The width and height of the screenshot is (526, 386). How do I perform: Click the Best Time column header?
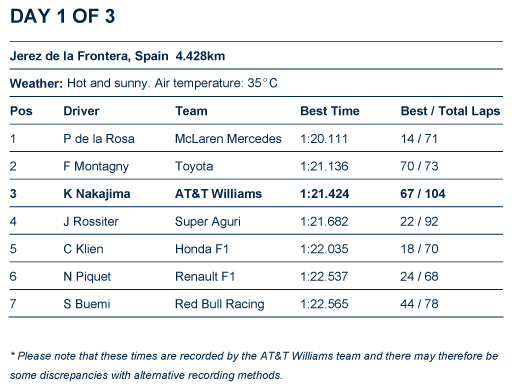click(330, 111)
